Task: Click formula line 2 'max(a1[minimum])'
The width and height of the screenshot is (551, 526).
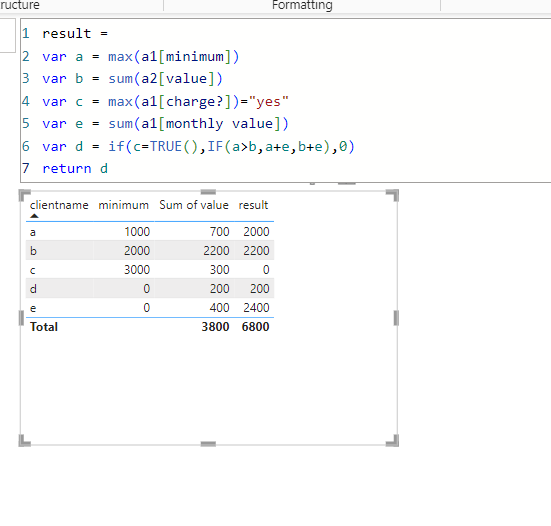Action: [173, 57]
